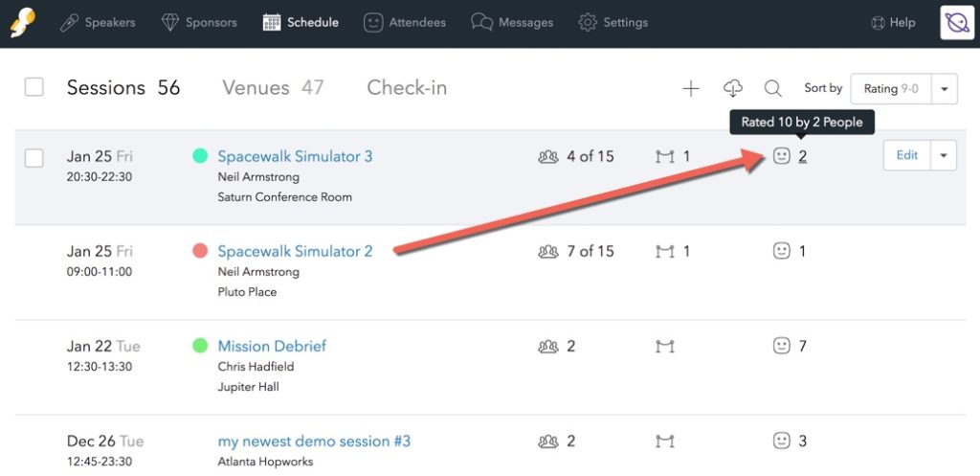Click the smiley rating icon for Mission Debrief
Image resolution: width=980 pixels, height=476 pixels.
tap(781, 346)
